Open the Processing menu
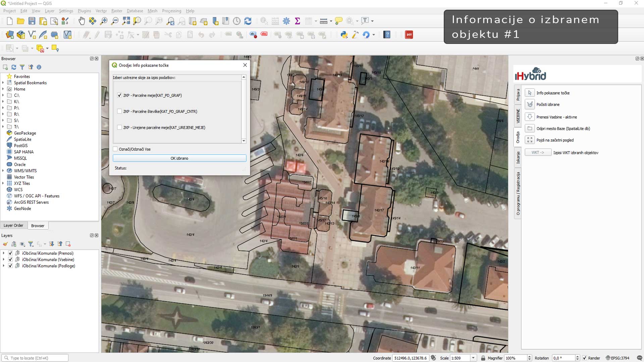 tap(171, 11)
